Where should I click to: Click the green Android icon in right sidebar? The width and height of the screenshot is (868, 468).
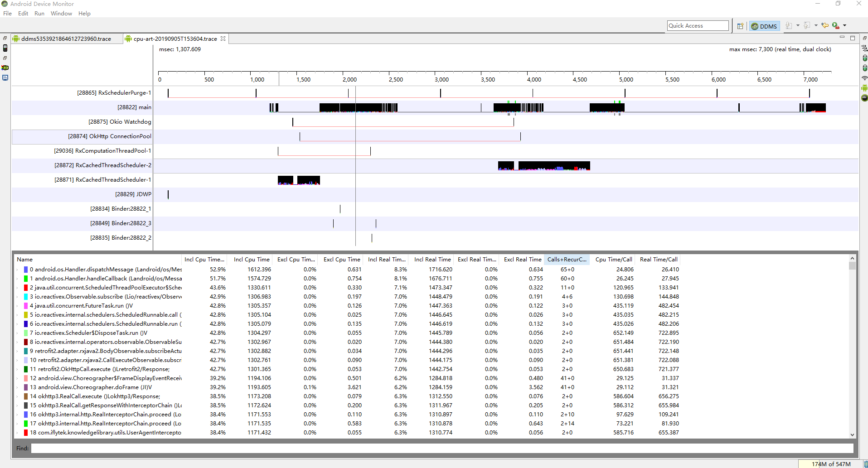tap(864, 88)
